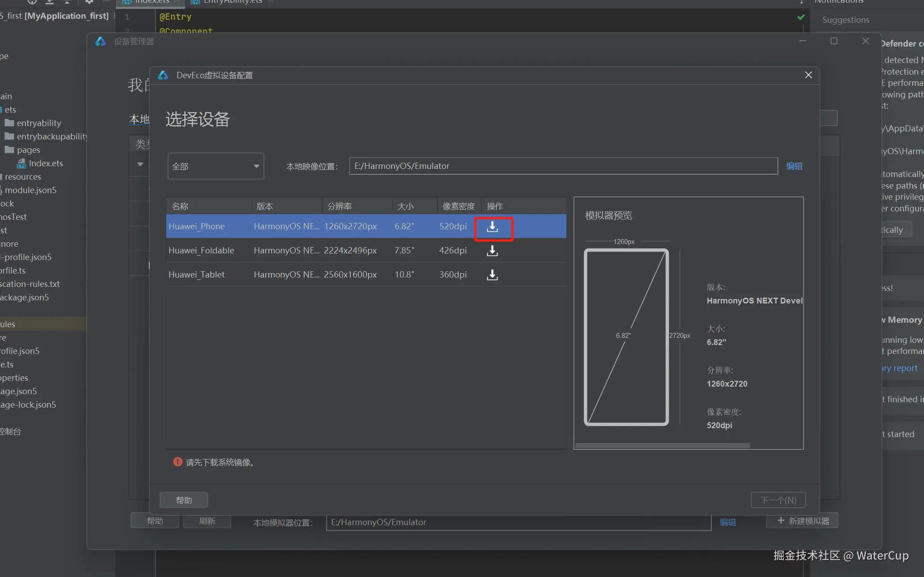The image size is (924, 577).
Task: Click the 下一个(N) button
Action: click(778, 500)
